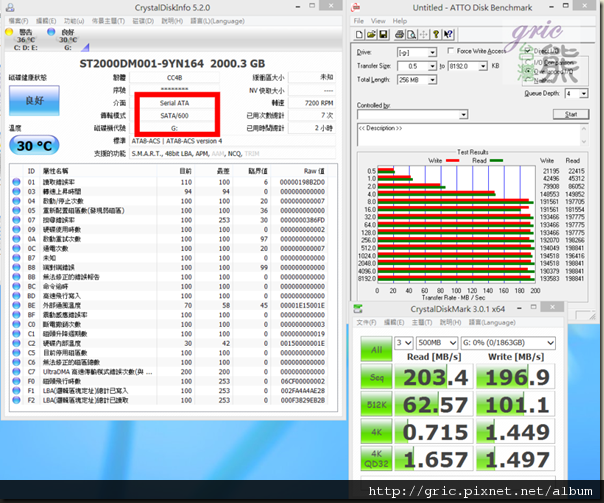Open the Queue Depth dropdown

pyautogui.click(x=584, y=93)
